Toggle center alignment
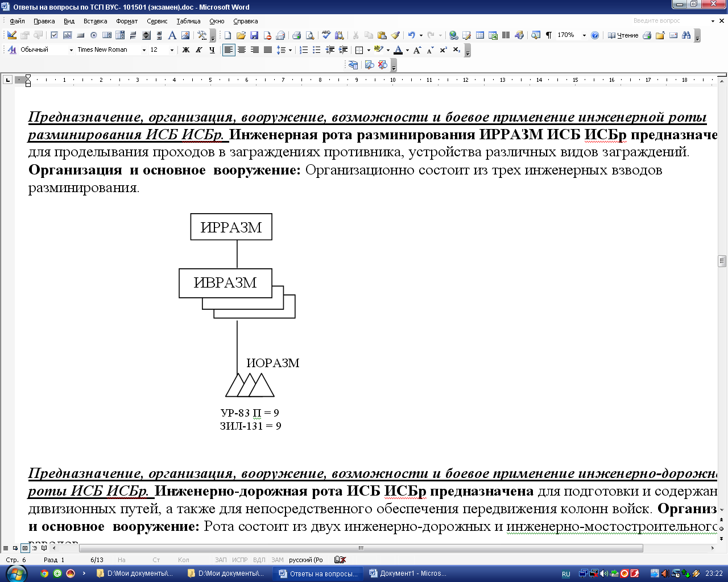 [242, 50]
